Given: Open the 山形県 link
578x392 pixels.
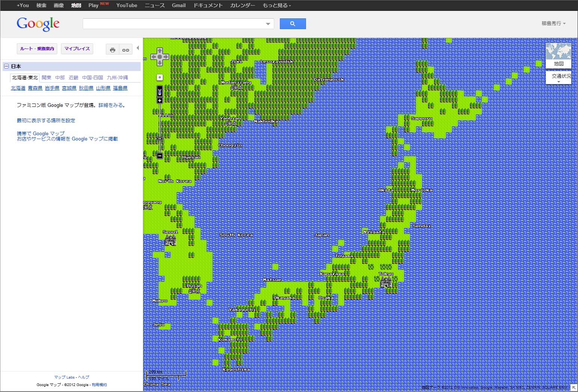Looking at the screenshot, I should click(103, 88).
